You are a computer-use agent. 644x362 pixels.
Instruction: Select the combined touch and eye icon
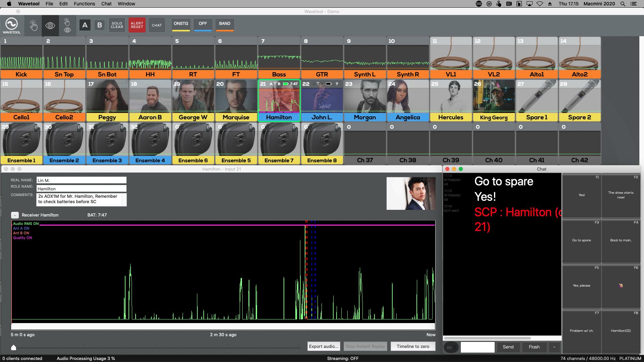pos(67,25)
